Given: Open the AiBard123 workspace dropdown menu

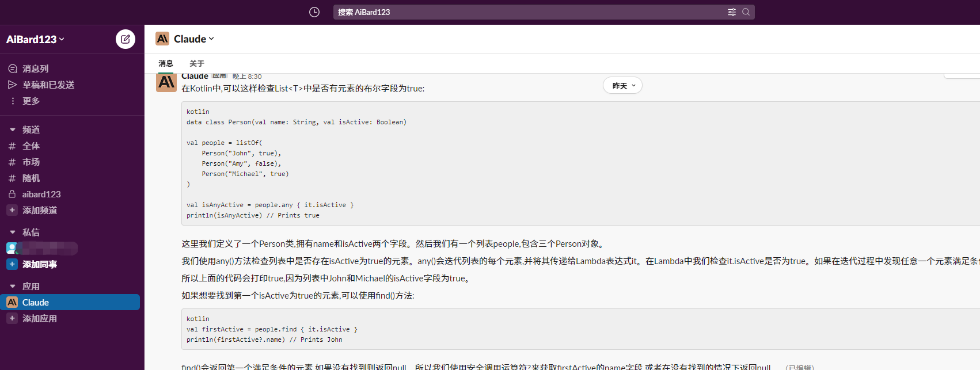Looking at the screenshot, I should pyautogui.click(x=35, y=39).
